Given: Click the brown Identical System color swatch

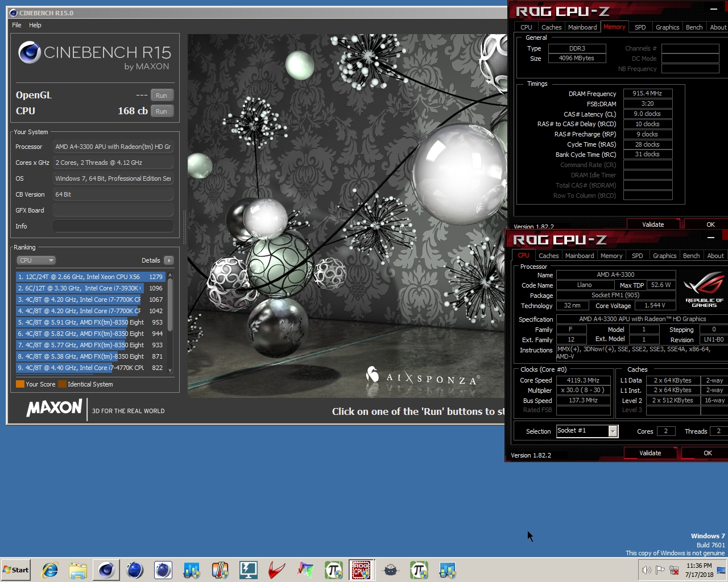Looking at the screenshot, I should pos(62,384).
